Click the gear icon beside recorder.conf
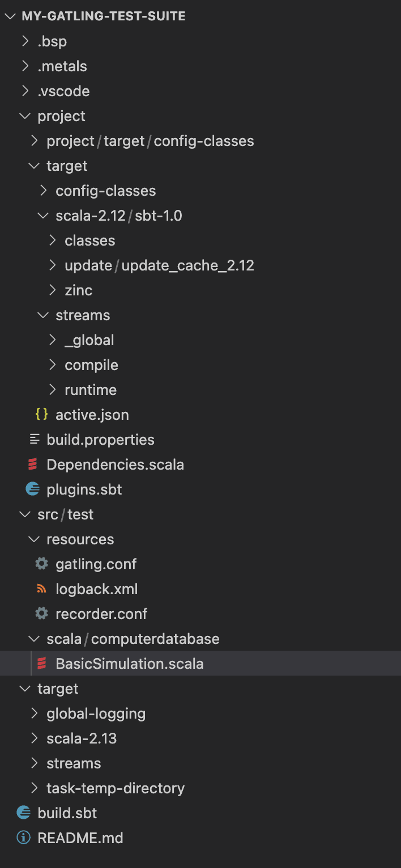401x868 pixels. (x=41, y=613)
